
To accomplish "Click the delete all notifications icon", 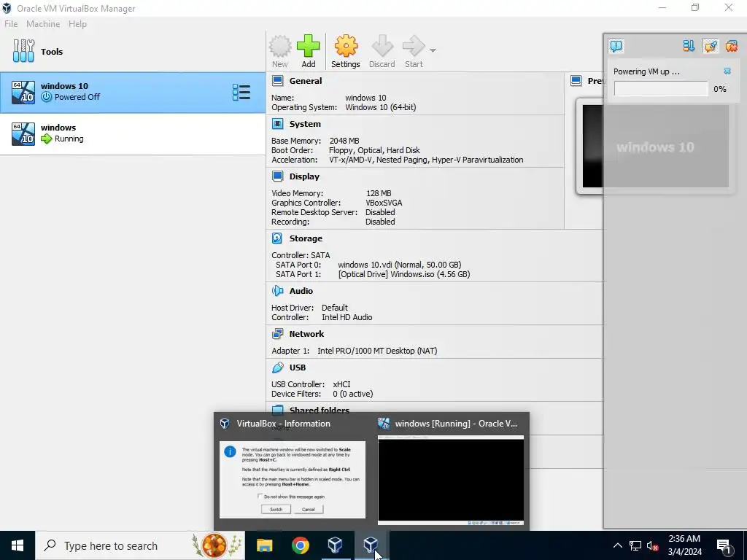I will pos(731,46).
